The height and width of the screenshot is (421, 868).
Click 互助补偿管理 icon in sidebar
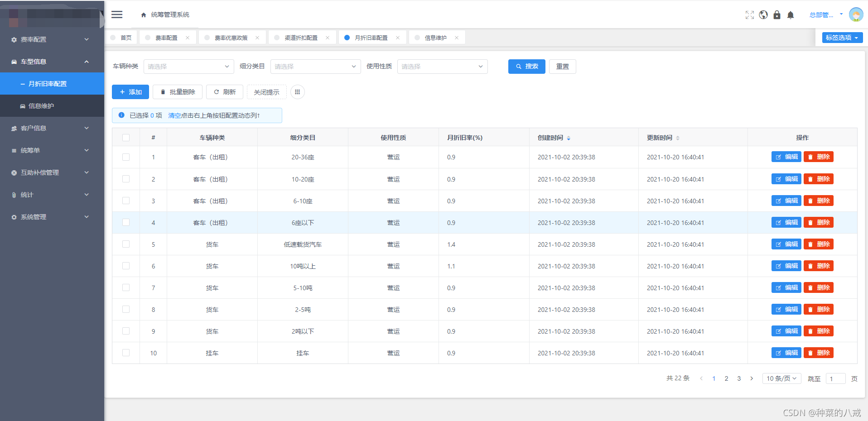coord(14,172)
